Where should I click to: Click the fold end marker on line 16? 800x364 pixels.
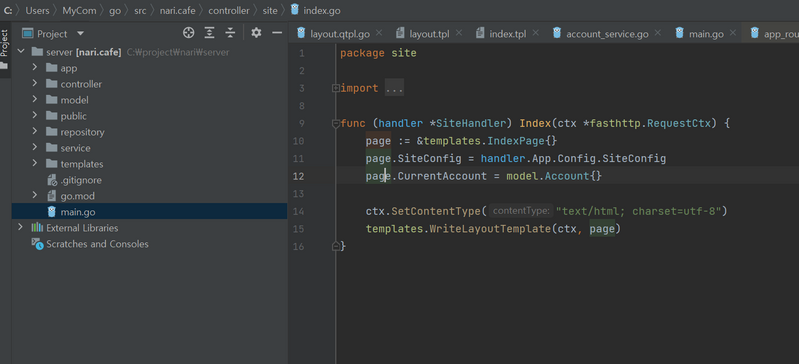pos(335,246)
